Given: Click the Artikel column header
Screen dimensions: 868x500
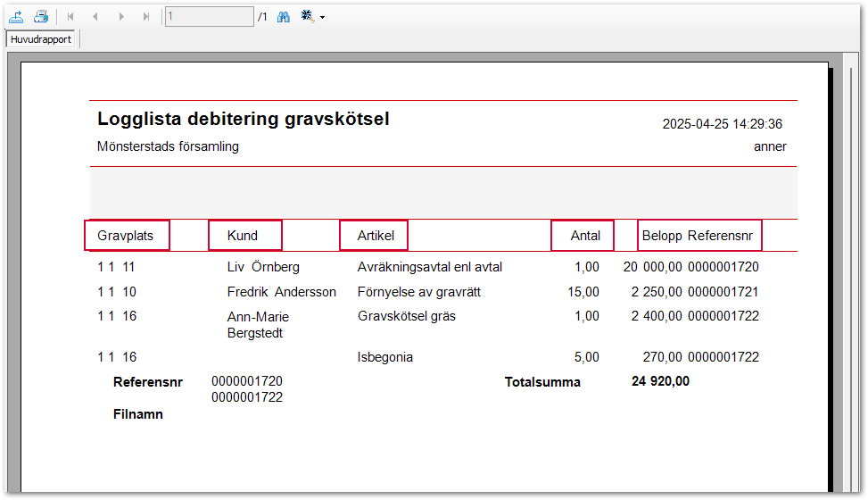Looking at the screenshot, I should coord(376,236).
